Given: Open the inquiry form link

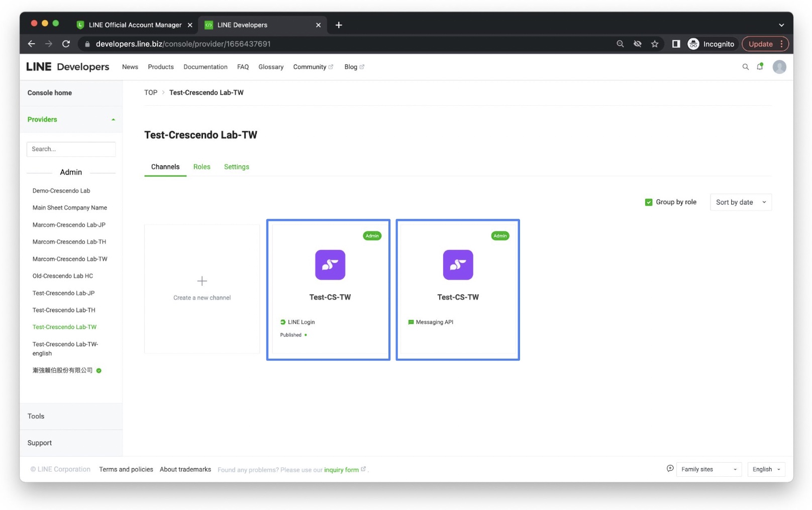Looking at the screenshot, I should point(344,469).
